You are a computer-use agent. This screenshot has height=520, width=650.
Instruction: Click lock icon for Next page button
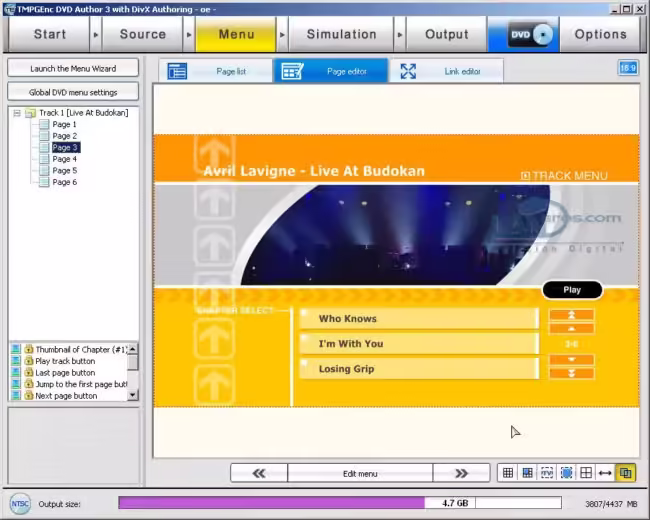29,396
